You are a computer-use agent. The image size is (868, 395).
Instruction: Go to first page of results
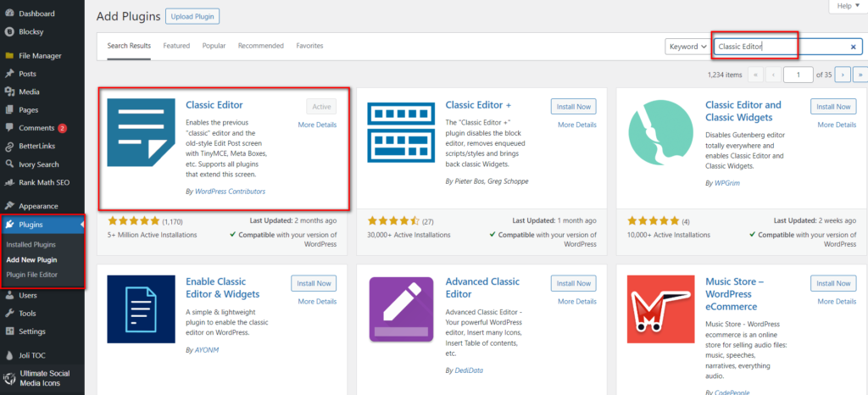[x=755, y=74]
